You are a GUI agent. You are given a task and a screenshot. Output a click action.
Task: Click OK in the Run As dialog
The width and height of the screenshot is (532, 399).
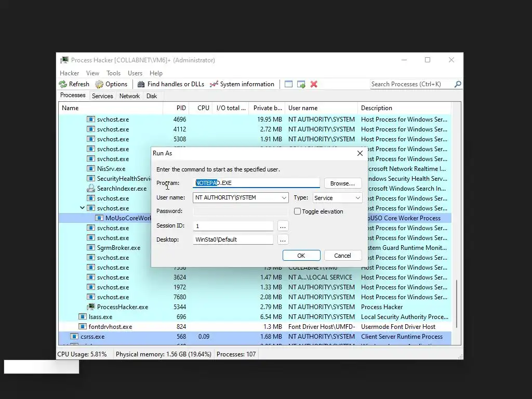coord(301,256)
